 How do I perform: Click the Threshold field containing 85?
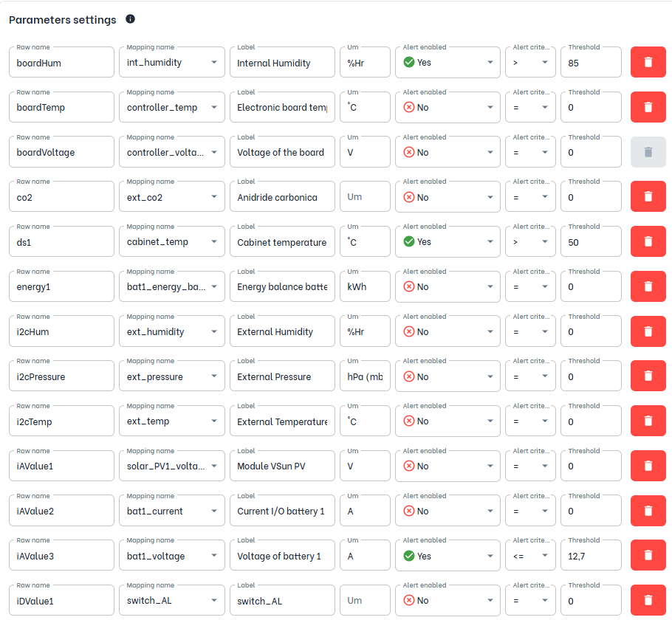point(591,62)
